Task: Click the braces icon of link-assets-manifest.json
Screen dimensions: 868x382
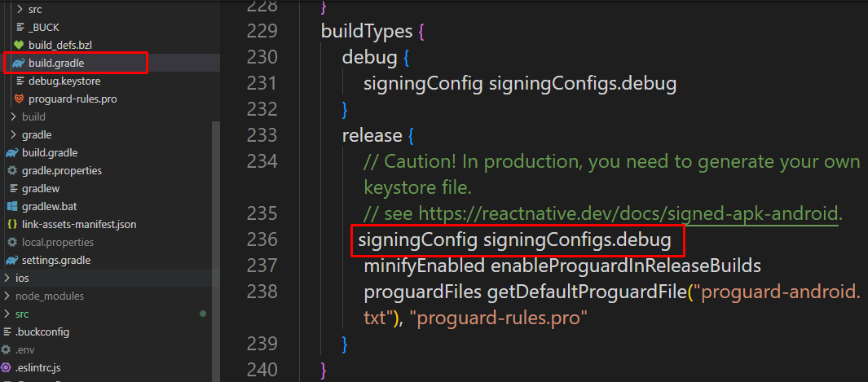Action: coord(12,224)
